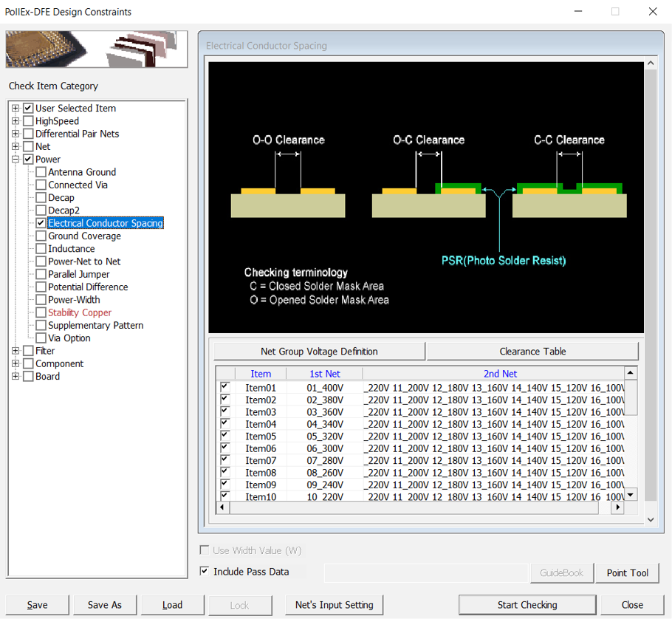This screenshot has height=619, width=672.
Task: Open the Clearance Table
Action: pyautogui.click(x=532, y=352)
